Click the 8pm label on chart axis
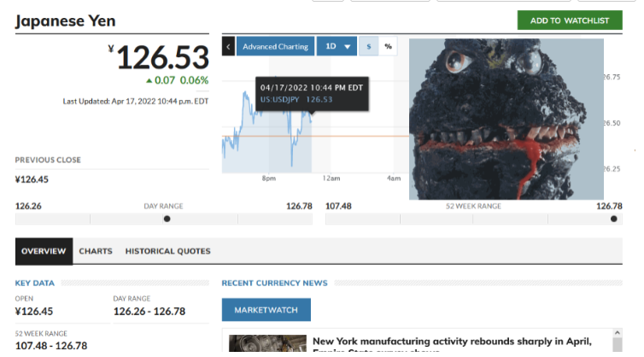 (x=269, y=178)
